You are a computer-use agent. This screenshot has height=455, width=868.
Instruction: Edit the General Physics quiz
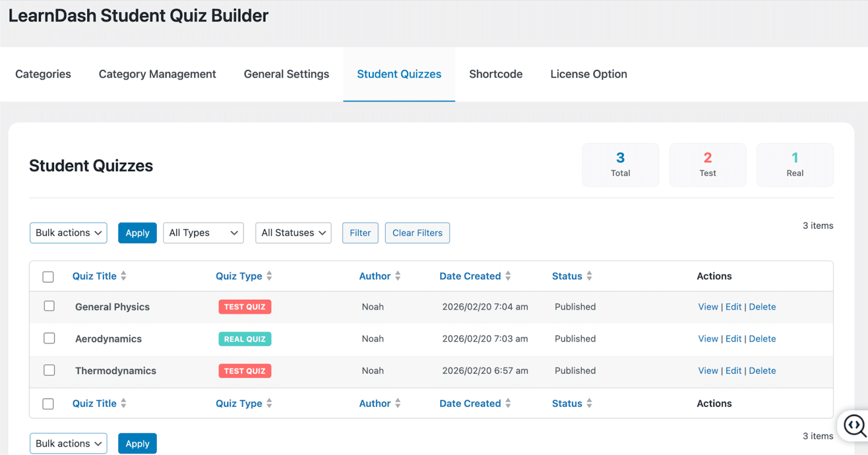733,307
